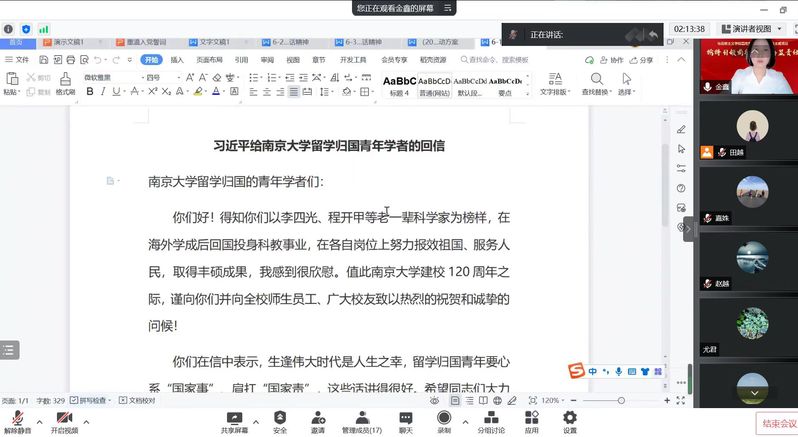The width and height of the screenshot is (798, 437).
Task: Open 分组讨论 breakout rooms
Action: 490,419
